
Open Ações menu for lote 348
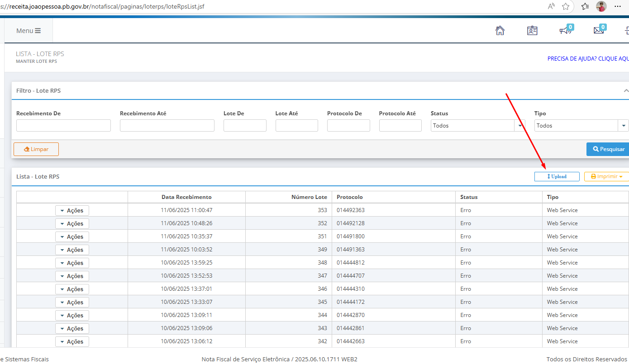pos(72,263)
